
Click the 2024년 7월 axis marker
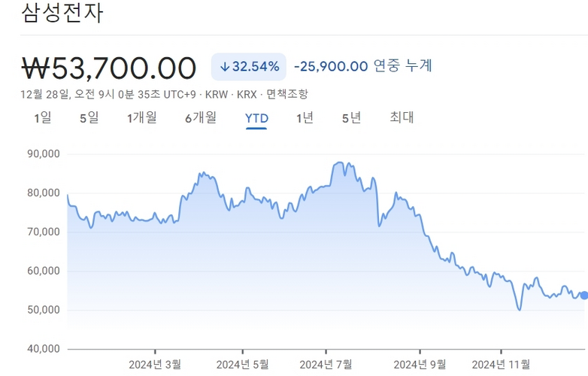pos(326,364)
